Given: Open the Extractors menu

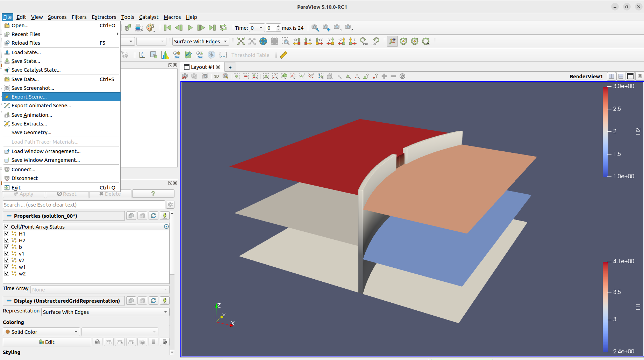Looking at the screenshot, I should click(104, 17).
